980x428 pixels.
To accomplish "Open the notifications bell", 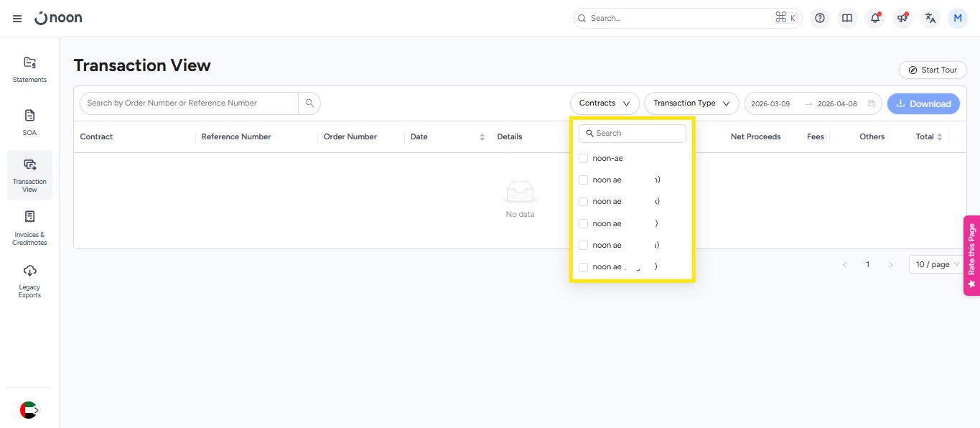I will click(875, 19).
